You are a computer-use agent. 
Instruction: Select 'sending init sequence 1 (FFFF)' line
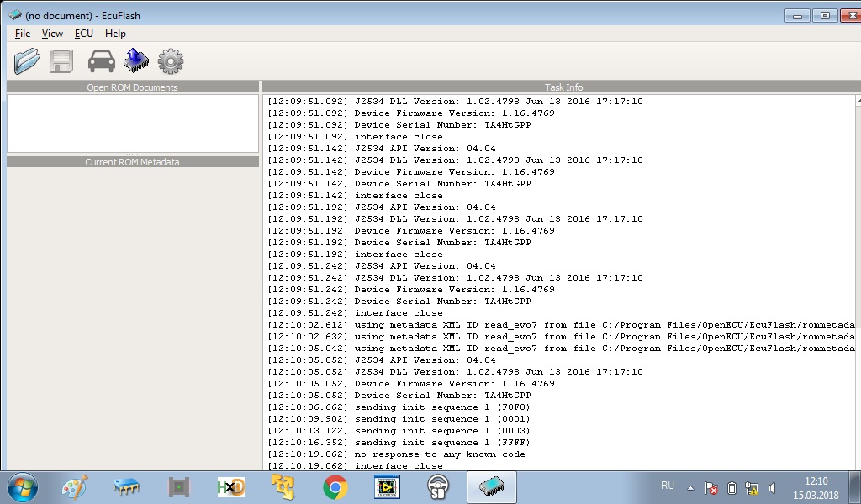(399, 443)
